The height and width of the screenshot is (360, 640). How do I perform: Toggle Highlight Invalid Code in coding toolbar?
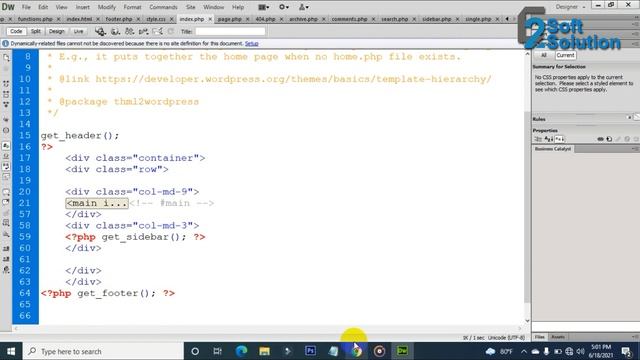[6, 156]
